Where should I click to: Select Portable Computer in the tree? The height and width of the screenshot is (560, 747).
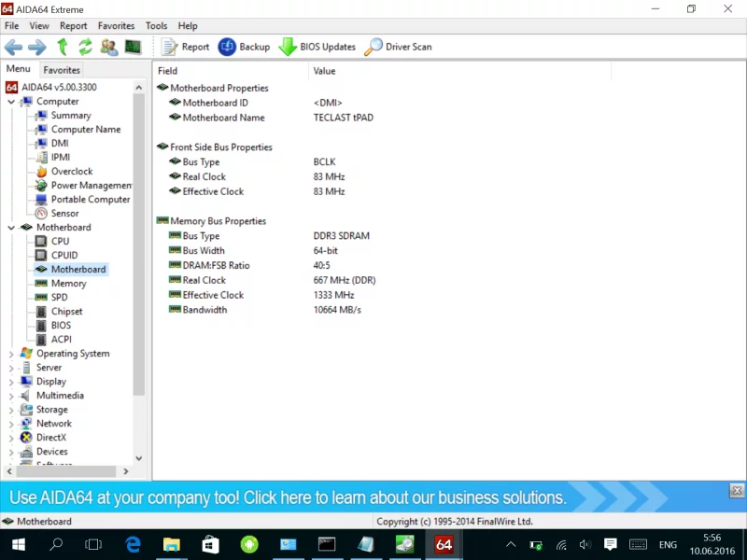coord(91,200)
